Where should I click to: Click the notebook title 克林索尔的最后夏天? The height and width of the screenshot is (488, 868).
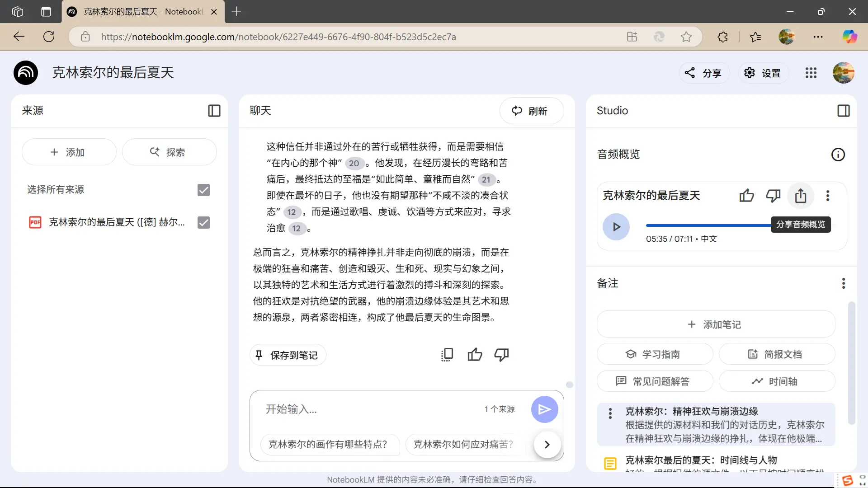pyautogui.click(x=113, y=73)
